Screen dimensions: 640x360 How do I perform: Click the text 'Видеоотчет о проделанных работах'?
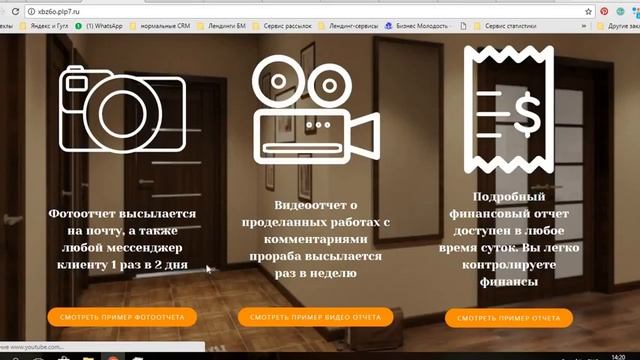316,213
